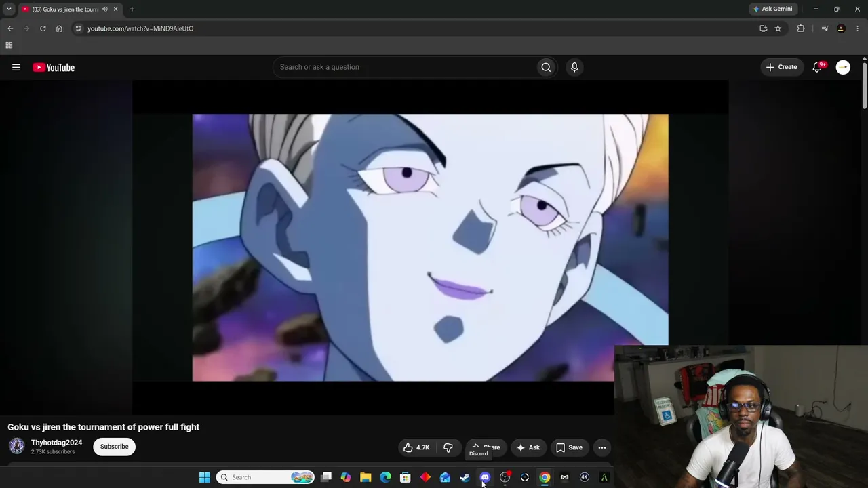Open Discord from the taskbar
This screenshot has height=488, width=868.
tap(485, 477)
